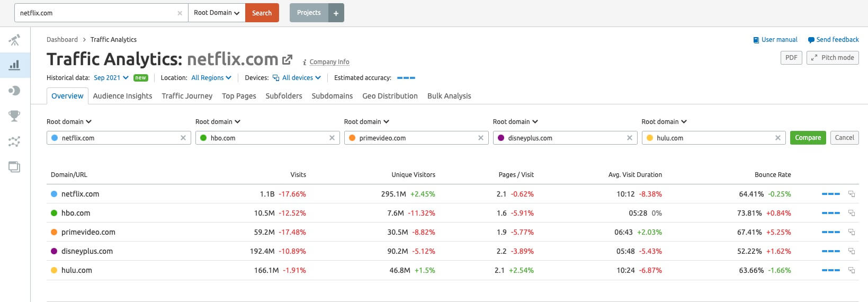Image resolution: width=868 pixels, height=302 pixels.
Task: Expand Root domain dropdown above netflix.com field
Action: click(69, 122)
